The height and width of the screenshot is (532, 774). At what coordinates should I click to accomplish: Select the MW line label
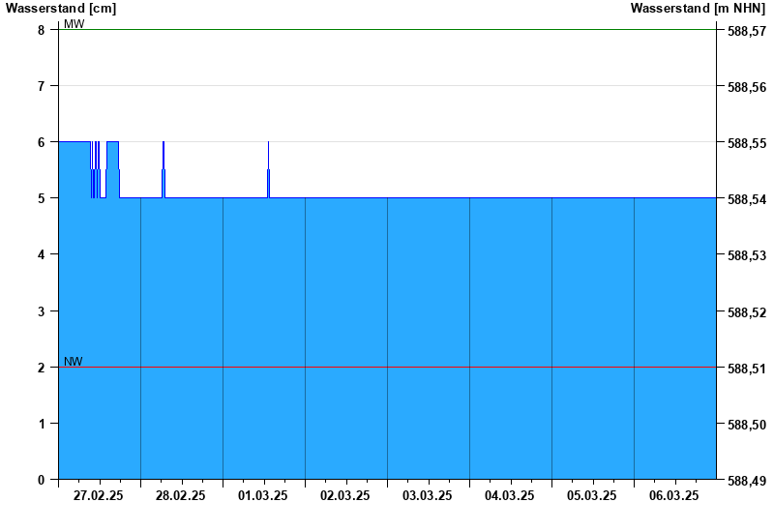(x=74, y=24)
